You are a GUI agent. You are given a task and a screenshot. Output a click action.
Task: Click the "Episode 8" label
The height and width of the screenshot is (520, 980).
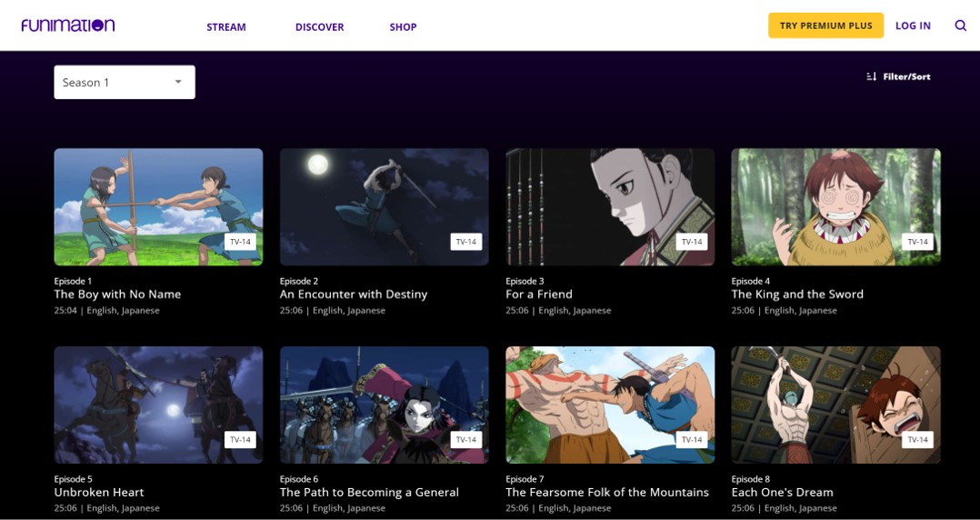pyautogui.click(x=751, y=479)
